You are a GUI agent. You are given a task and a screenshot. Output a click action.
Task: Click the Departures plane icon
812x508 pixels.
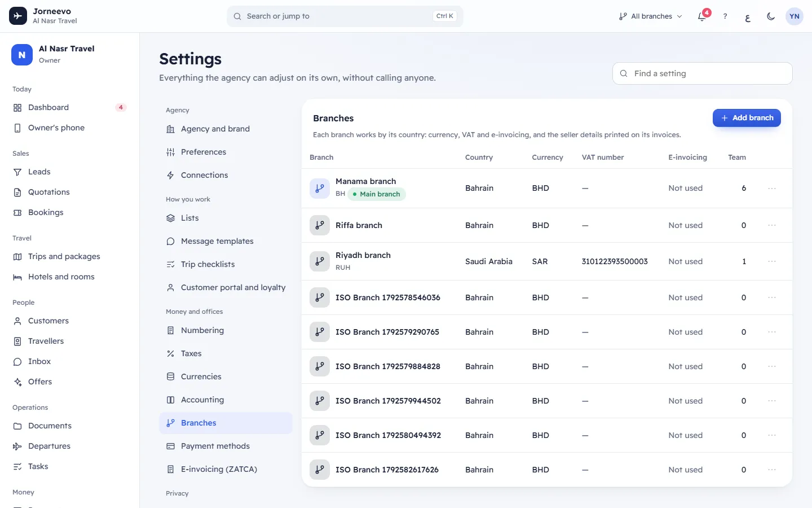point(17,446)
